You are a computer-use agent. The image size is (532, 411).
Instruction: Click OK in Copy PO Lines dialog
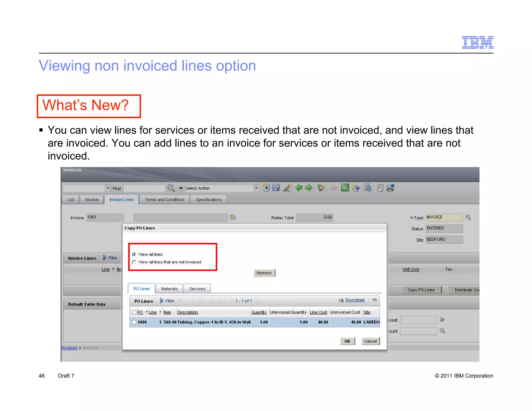[x=347, y=341]
